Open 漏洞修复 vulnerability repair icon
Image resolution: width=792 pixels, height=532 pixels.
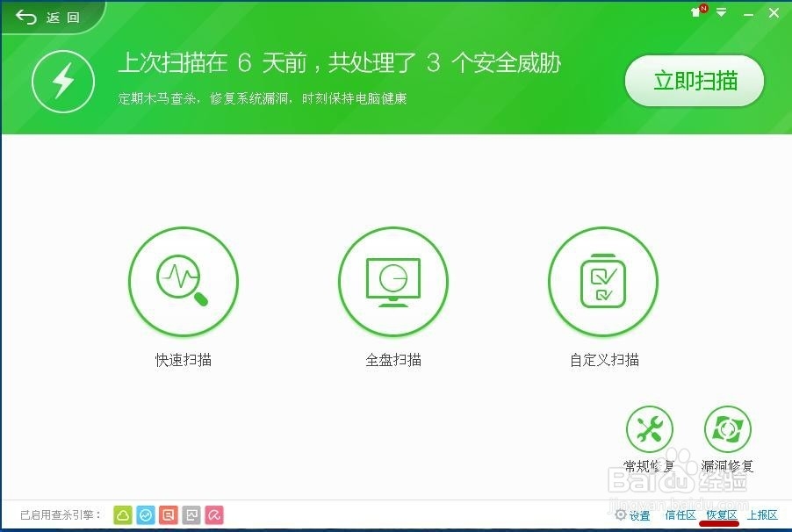[x=728, y=429]
